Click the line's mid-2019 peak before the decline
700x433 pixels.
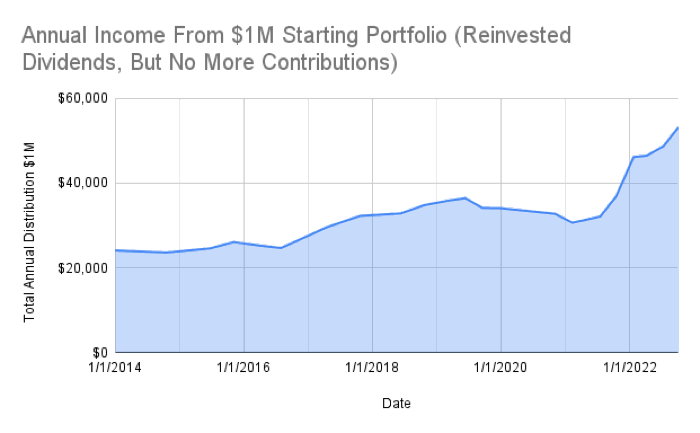pyautogui.click(x=465, y=198)
